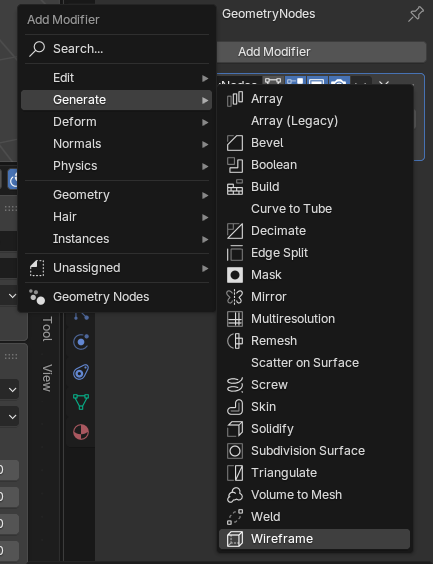The image size is (433, 564).
Task: Choose Scatter on Surface entry
Action: pyautogui.click(x=314, y=363)
